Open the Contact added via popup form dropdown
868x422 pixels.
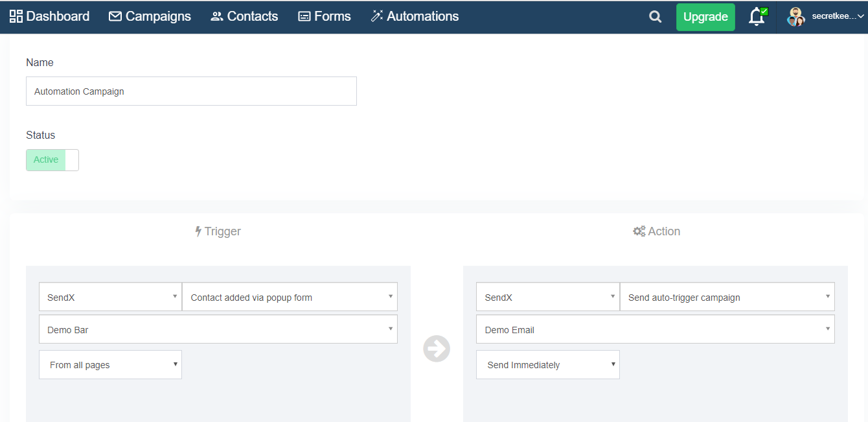pos(290,297)
